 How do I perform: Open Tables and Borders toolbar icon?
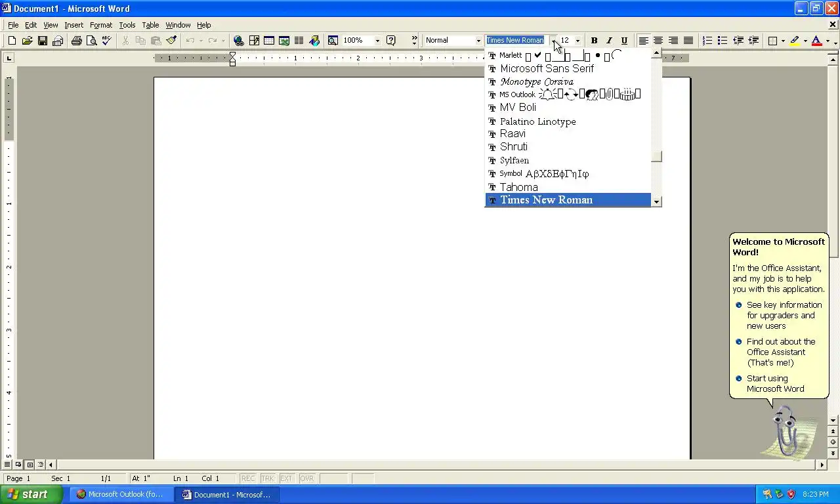[254, 41]
